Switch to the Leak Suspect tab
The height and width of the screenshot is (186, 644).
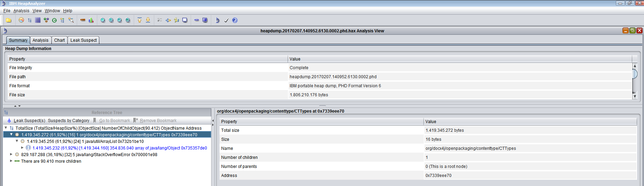(84, 40)
